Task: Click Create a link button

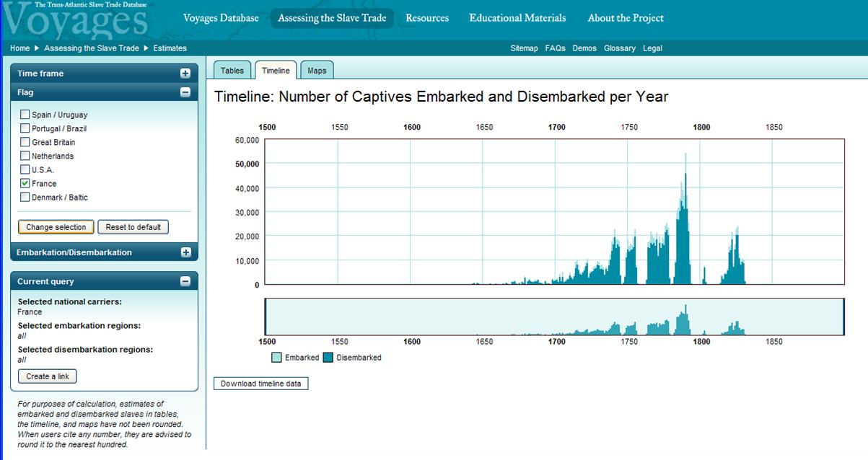Action: tap(48, 376)
